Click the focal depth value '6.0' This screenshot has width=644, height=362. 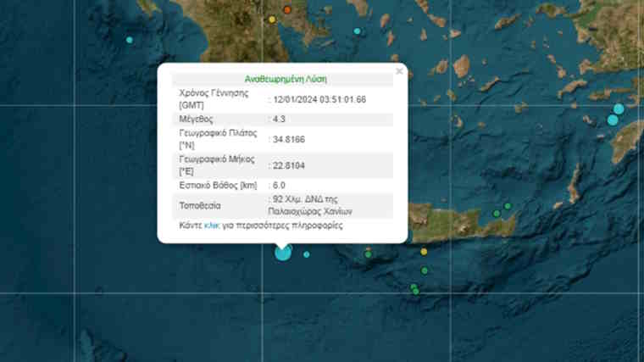tap(279, 186)
